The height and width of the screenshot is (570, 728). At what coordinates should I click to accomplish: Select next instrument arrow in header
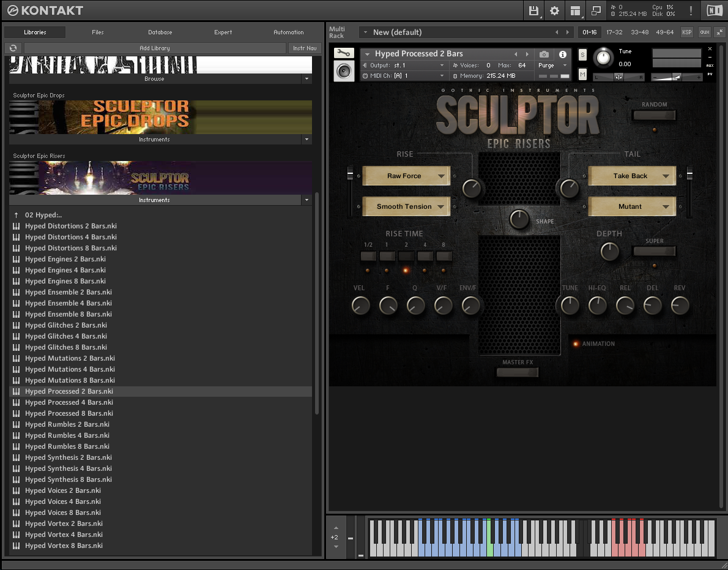click(527, 54)
